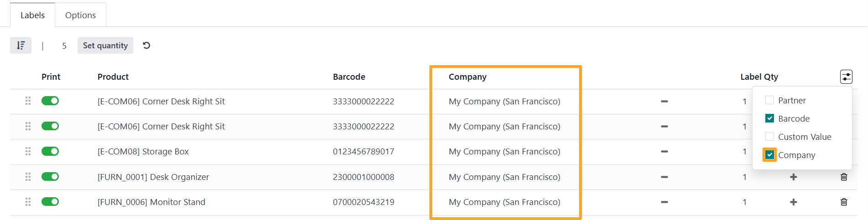Select the [FURN_0001] Desk Organizer product cell
868x220 pixels.
(153, 177)
